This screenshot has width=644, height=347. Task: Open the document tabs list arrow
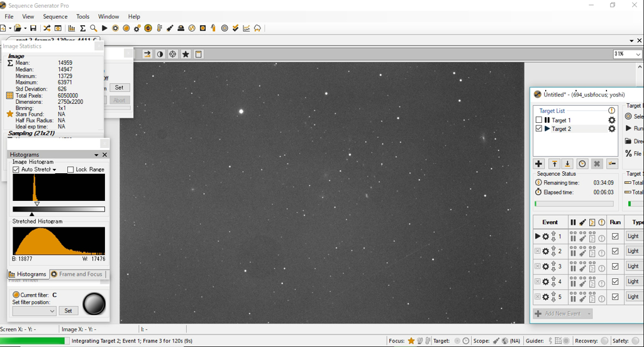coord(631,41)
